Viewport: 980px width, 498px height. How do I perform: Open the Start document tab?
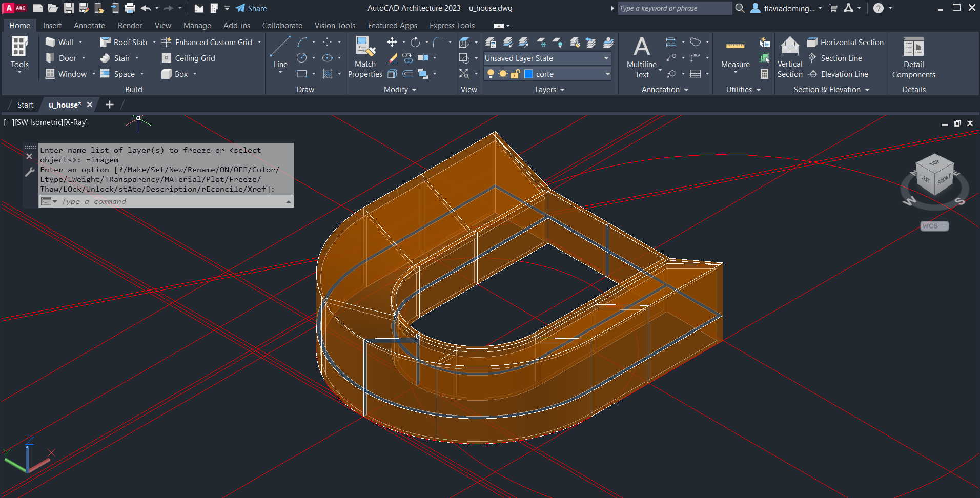coord(25,105)
